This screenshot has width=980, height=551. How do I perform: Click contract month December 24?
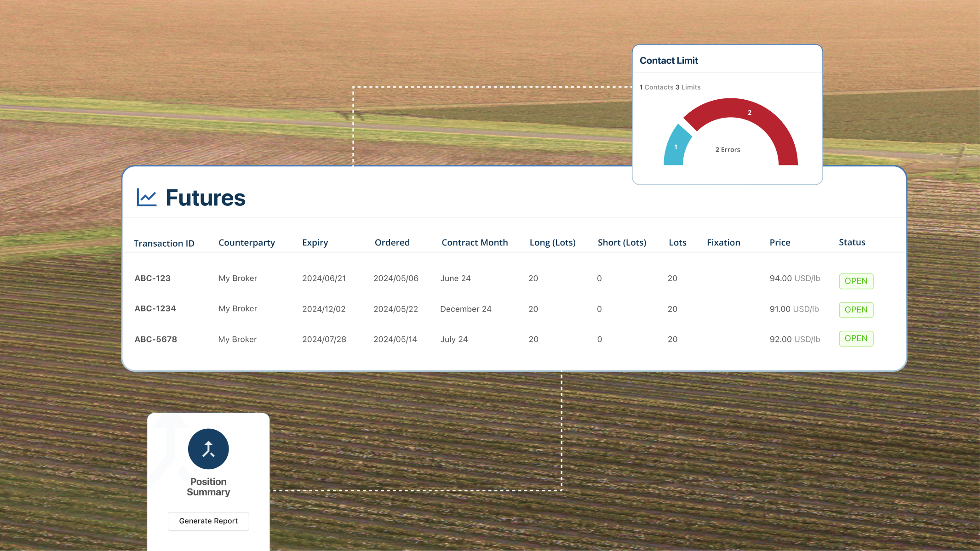pyautogui.click(x=466, y=309)
